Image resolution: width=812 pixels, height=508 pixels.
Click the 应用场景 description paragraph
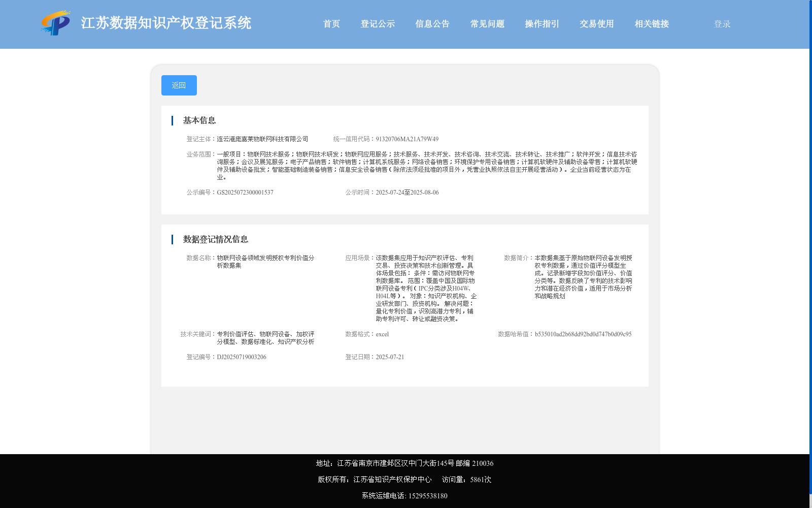(426, 289)
